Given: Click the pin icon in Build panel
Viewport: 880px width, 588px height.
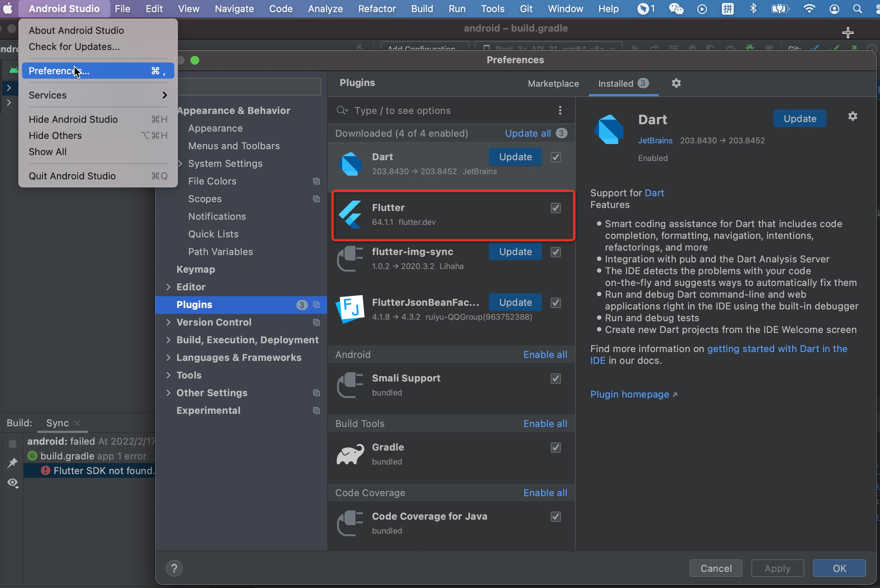Looking at the screenshot, I should pos(13,463).
